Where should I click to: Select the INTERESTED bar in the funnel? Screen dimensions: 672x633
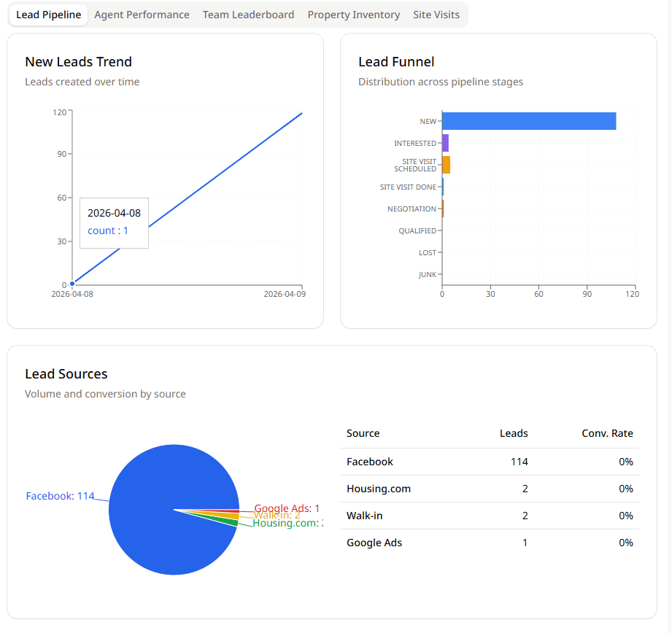tap(445, 142)
